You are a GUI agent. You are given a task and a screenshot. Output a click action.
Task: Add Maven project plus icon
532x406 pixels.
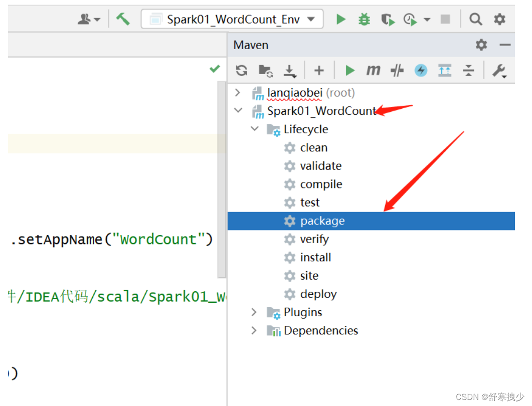click(319, 71)
